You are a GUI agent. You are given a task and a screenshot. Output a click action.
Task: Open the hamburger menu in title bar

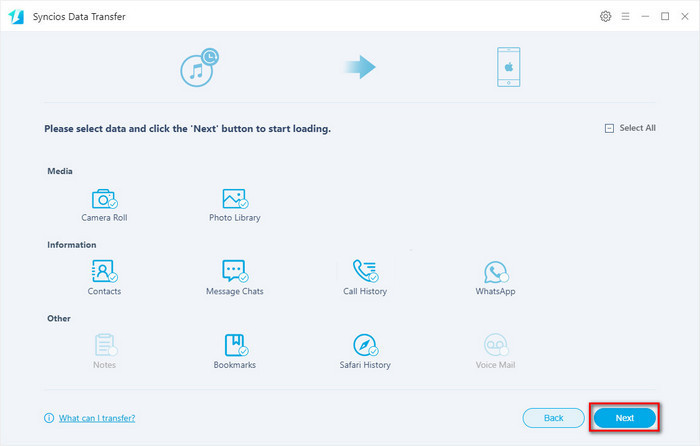pos(625,17)
